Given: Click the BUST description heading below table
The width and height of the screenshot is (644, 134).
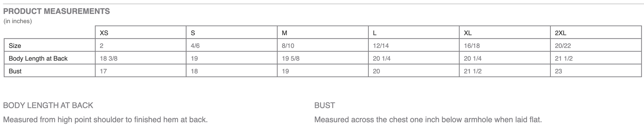Looking at the screenshot, I should [324, 105].
